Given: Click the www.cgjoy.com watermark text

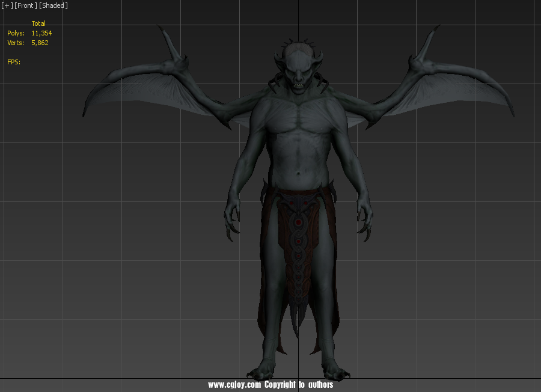Looking at the screenshot, I should coord(234,385).
